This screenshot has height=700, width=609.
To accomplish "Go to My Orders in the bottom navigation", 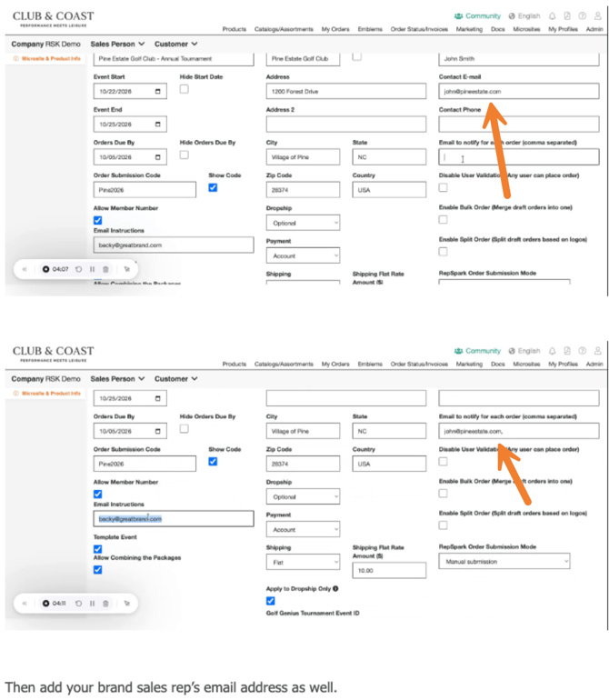I will 335,364.
